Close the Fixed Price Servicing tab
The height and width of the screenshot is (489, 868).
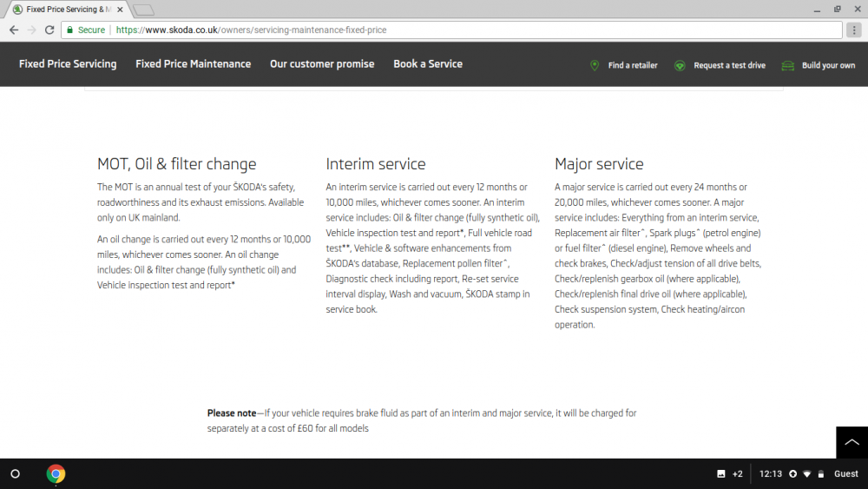[120, 10]
